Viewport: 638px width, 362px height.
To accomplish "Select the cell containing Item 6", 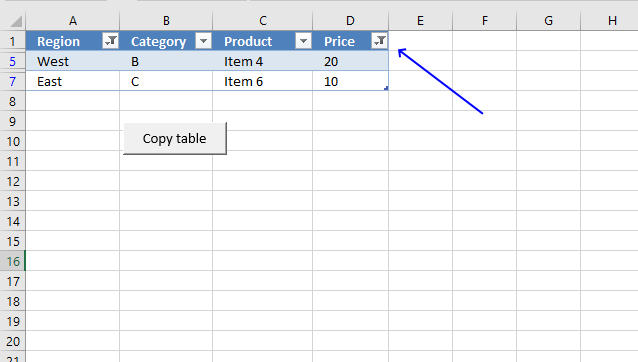I will [x=263, y=81].
